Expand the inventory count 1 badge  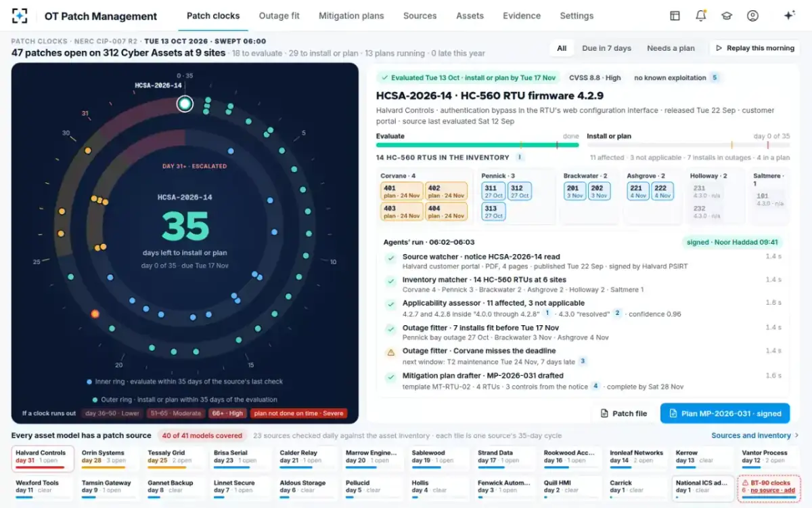(x=520, y=157)
